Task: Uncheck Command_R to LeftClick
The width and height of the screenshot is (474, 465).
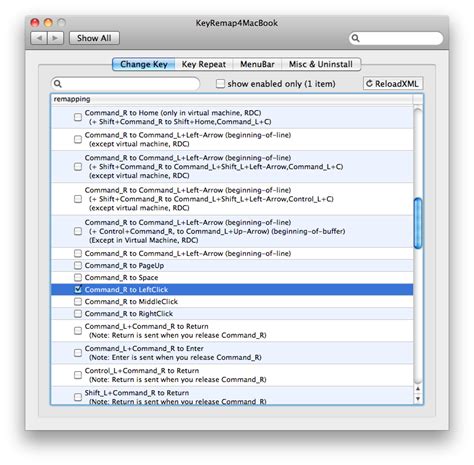Action: pyautogui.click(x=78, y=289)
